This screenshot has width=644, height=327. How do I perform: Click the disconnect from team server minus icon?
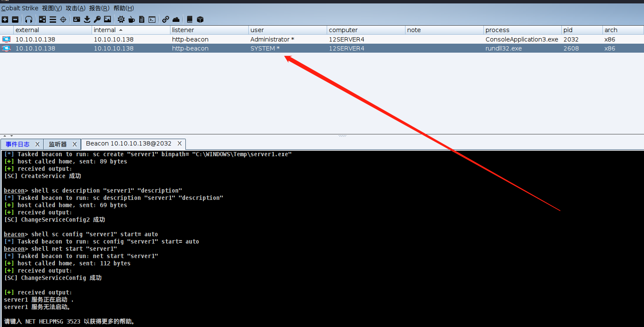(x=15, y=19)
